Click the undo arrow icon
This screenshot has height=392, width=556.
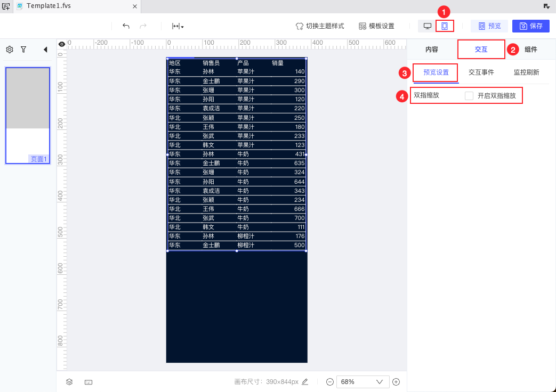126,26
